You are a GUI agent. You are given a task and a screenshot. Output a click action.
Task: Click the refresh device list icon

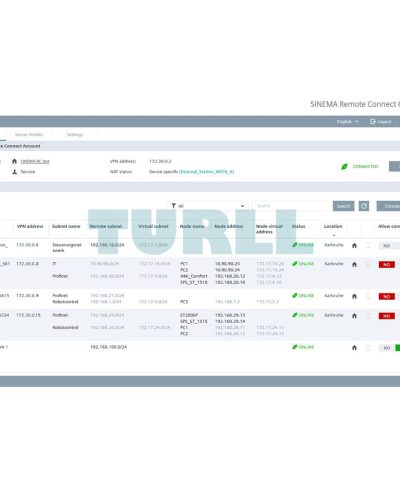tap(364, 206)
